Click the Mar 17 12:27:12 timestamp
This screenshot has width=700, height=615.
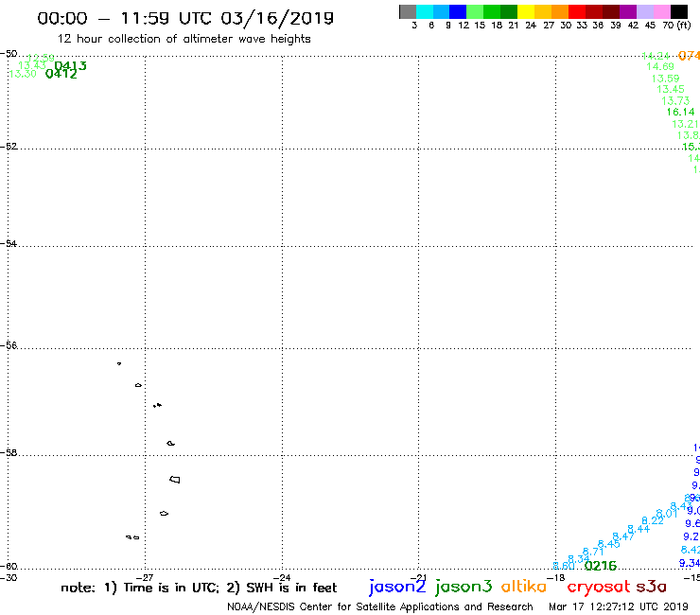point(619,606)
